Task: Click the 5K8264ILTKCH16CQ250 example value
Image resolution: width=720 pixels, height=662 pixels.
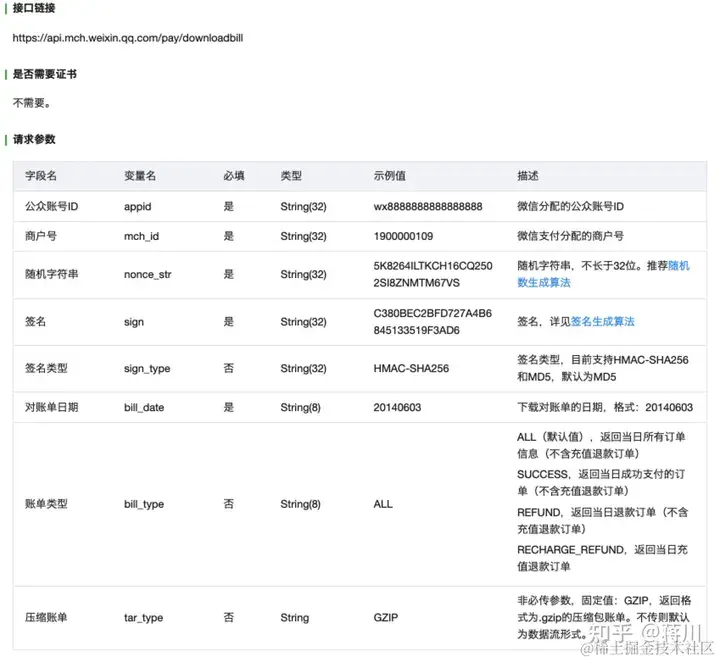Action: click(x=433, y=266)
